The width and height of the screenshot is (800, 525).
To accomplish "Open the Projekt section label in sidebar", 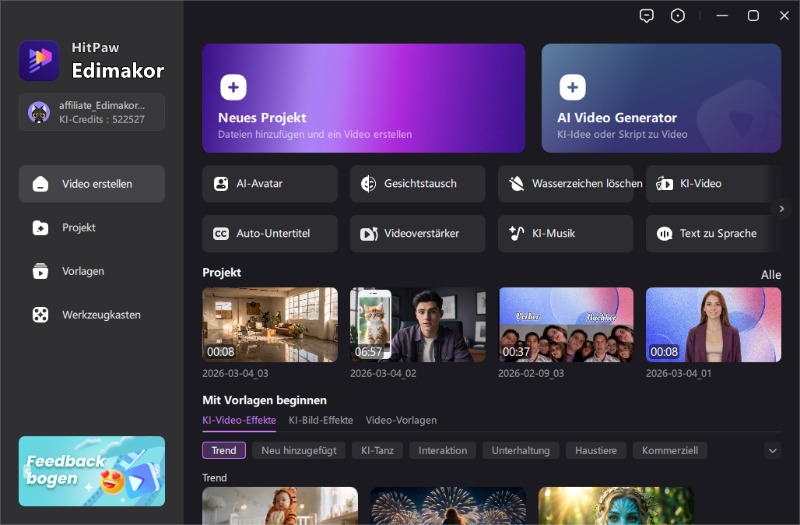I will (79, 228).
